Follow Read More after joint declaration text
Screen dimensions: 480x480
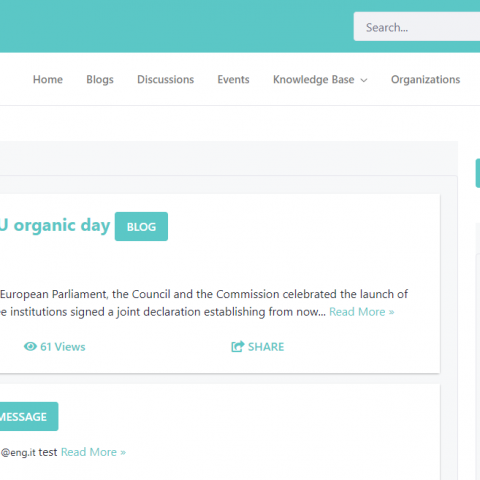pos(362,312)
